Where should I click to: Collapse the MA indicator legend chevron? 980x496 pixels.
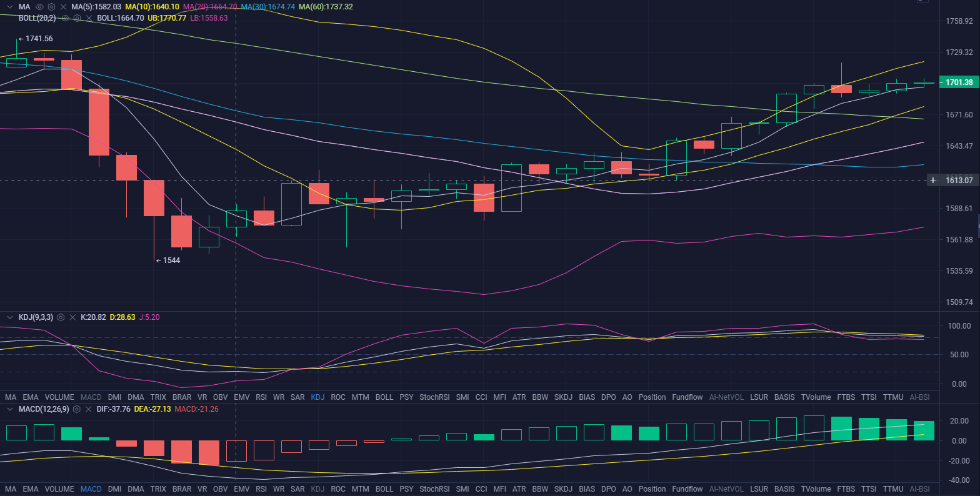point(9,7)
